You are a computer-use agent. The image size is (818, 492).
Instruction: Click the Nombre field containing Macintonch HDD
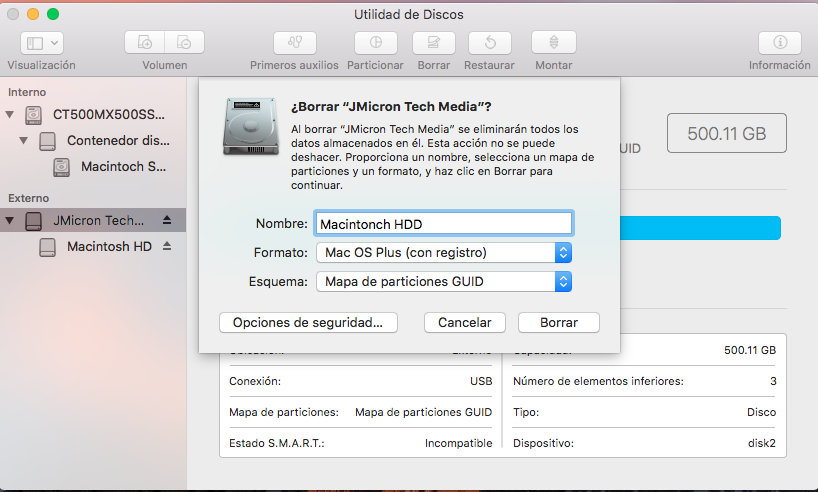point(444,224)
